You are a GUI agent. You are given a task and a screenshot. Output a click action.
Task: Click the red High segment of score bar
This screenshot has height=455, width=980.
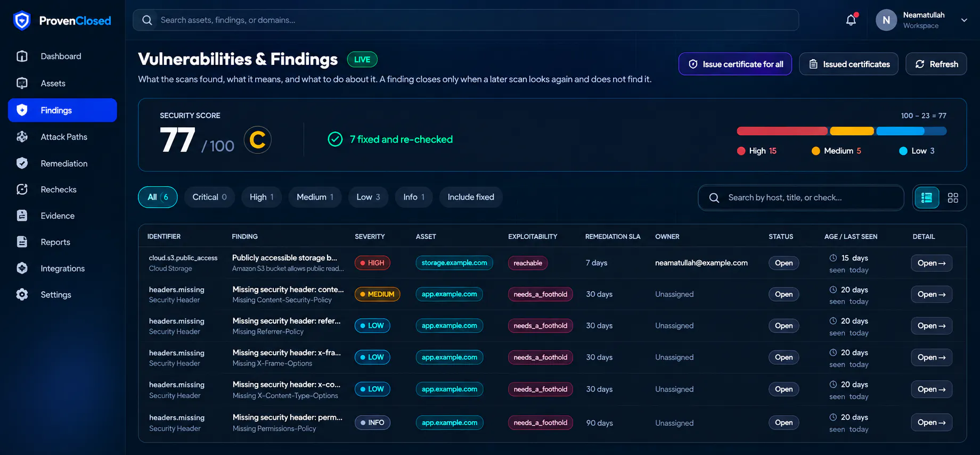tap(782, 131)
